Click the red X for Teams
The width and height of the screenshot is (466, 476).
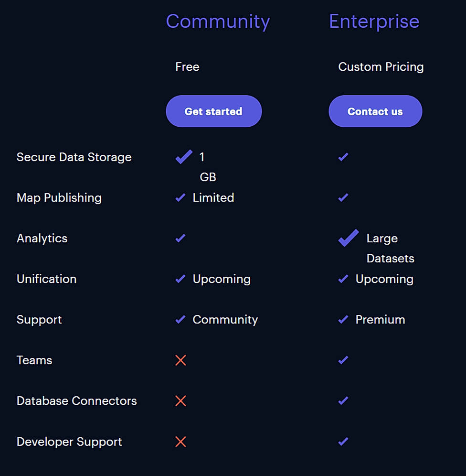pyautogui.click(x=180, y=360)
